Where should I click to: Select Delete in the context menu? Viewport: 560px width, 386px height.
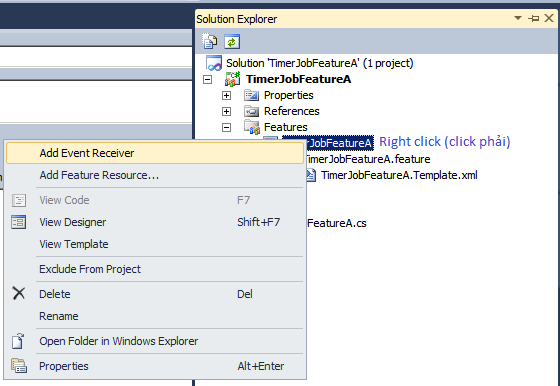pyautogui.click(x=155, y=294)
